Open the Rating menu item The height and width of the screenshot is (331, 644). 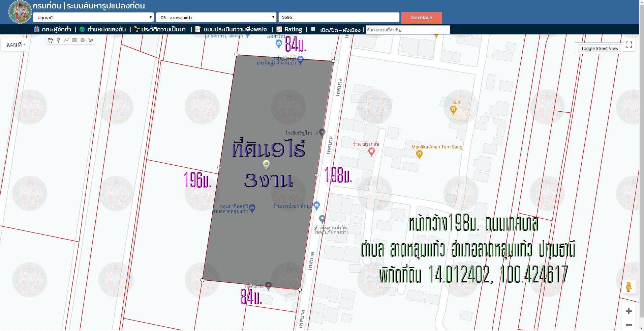click(x=293, y=29)
